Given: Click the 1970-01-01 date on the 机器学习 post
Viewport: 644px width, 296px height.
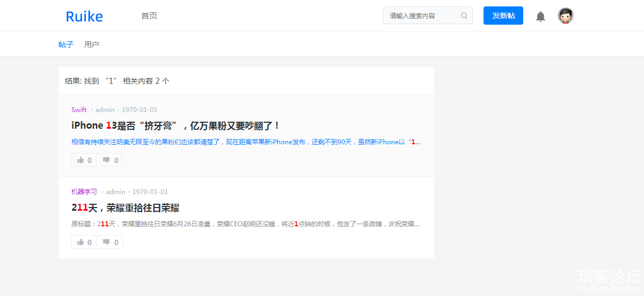Looking at the screenshot, I should pyautogui.click(x=150, y=192).
